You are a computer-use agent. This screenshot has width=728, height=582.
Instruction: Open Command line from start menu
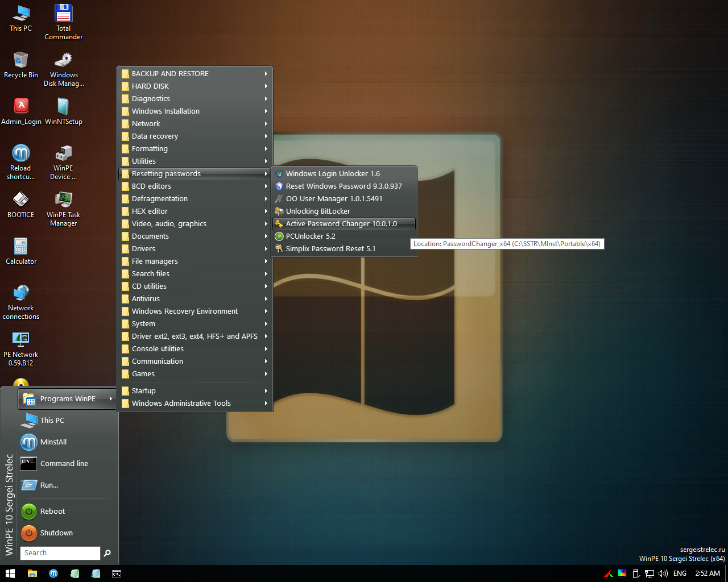67,463
